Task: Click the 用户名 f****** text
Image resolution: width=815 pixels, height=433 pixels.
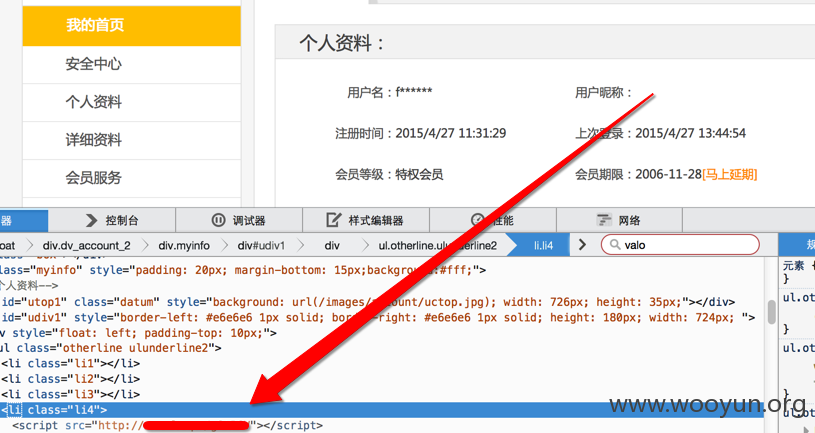Action: click(x=390, y=93)
